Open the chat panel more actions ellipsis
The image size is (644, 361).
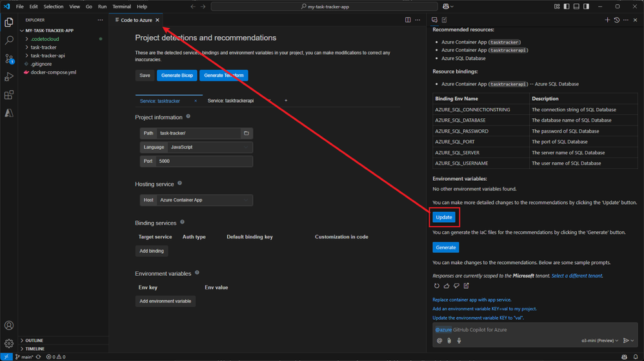(626, 20)
